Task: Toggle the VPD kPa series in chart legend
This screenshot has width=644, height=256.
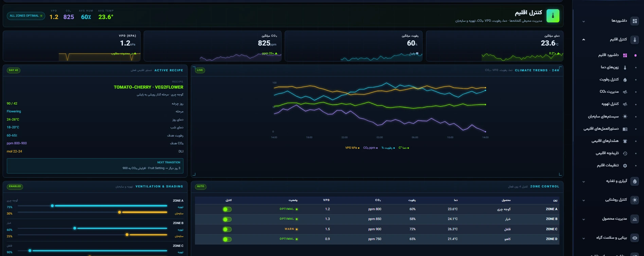Action: point(352,148)
